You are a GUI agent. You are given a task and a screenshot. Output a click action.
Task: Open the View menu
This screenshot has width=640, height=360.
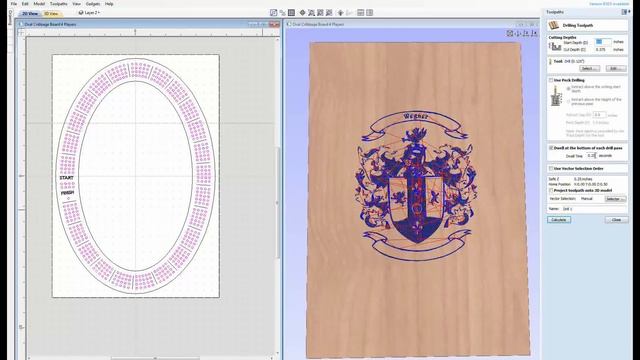[x=76, y=4]
